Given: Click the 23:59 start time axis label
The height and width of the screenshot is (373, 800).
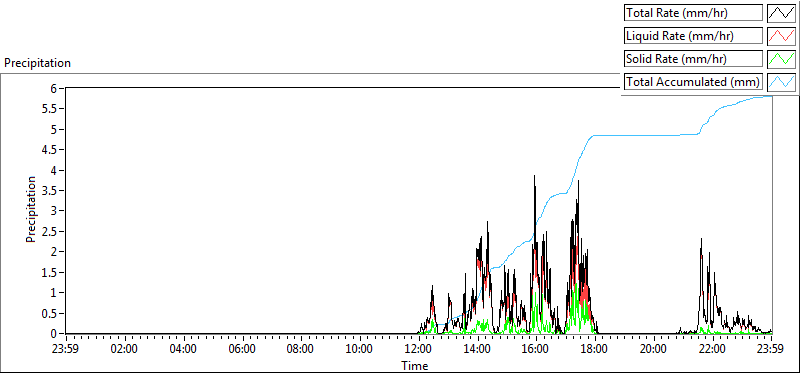Looking at the screenshot, I should click(66, 350).
